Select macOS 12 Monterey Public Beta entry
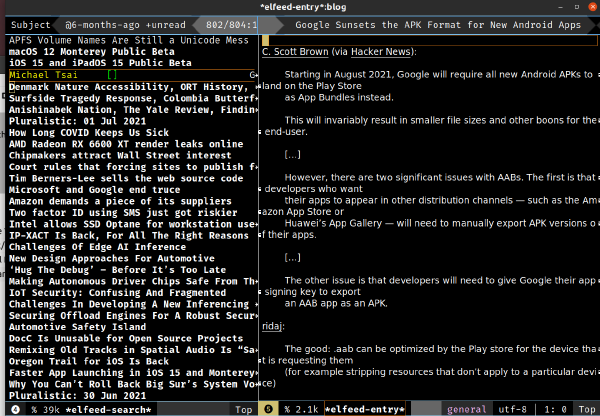The height and width of the screenshot is (416, 600). 91,52
